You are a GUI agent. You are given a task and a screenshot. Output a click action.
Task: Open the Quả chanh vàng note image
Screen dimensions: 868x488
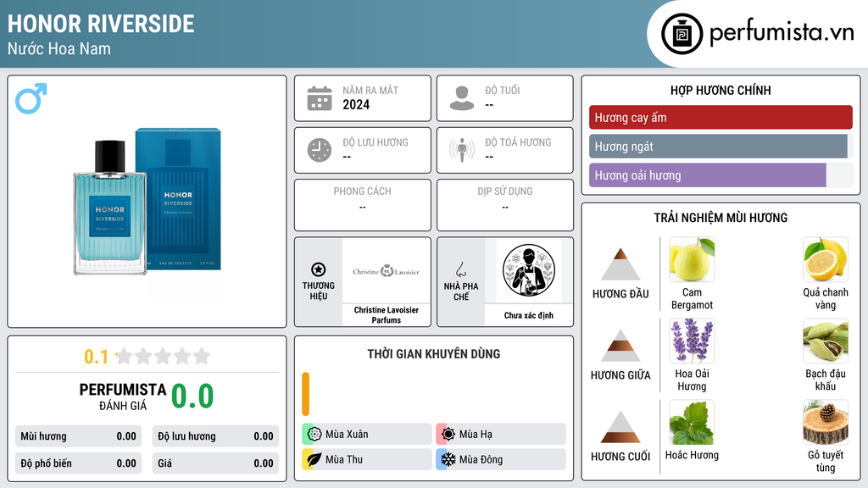pos(826,259)
